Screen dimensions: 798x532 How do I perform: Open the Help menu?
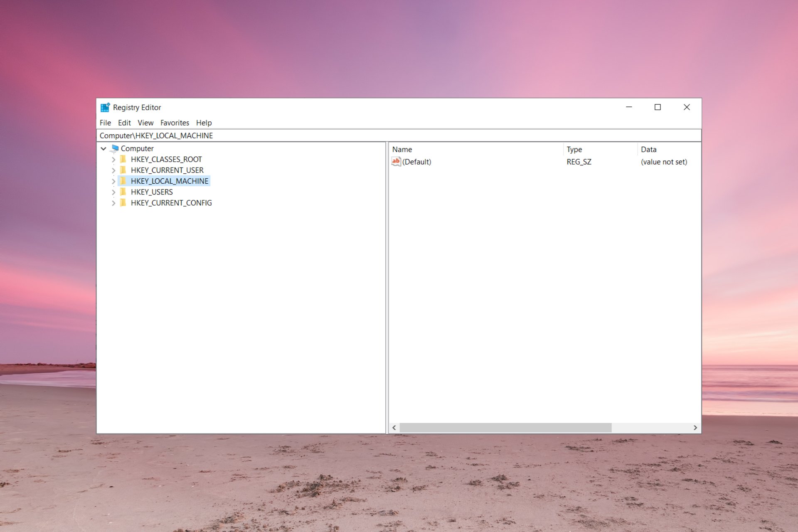(x=204, y=123)
